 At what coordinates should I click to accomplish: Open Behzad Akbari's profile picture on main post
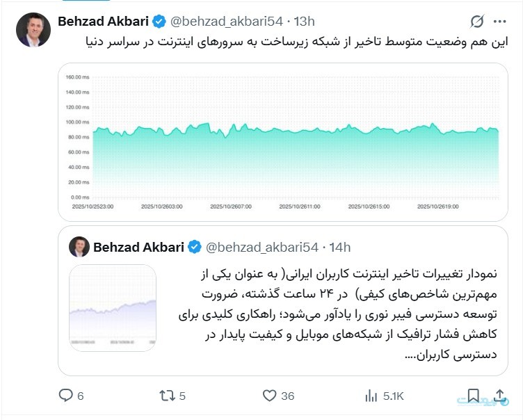[34, 29]
